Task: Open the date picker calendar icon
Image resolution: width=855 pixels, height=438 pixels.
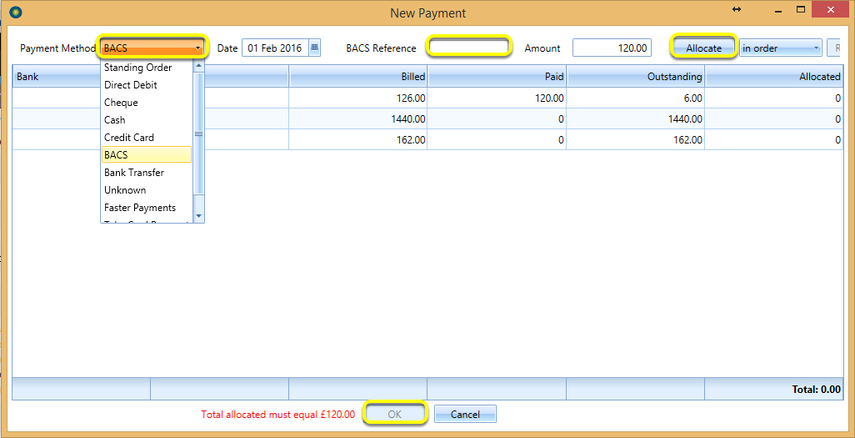Action: [315, 48]
